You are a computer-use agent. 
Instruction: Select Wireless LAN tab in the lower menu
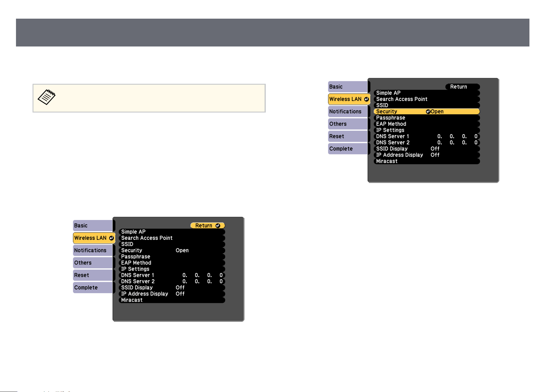click(94, 238)
